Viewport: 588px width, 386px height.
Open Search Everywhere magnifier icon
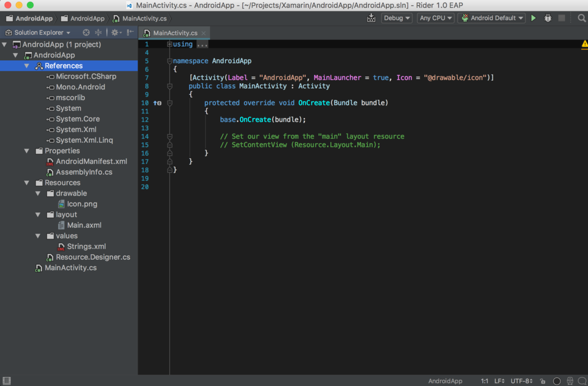tap(582, 18)
